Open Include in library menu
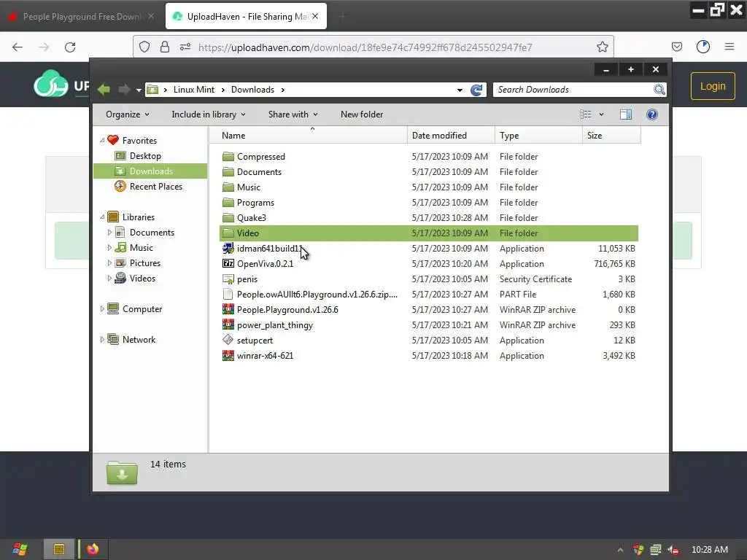747x560 pixels. click(x=208, y=114)
